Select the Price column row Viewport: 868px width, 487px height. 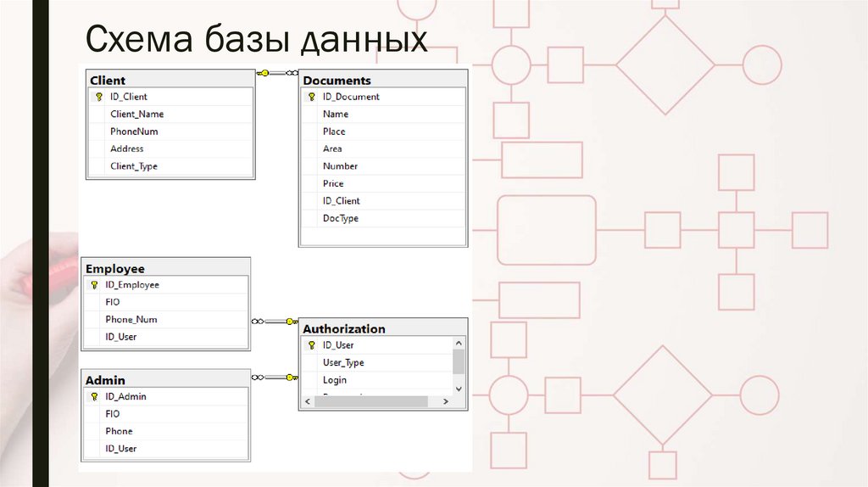click(x=383, y=183)
